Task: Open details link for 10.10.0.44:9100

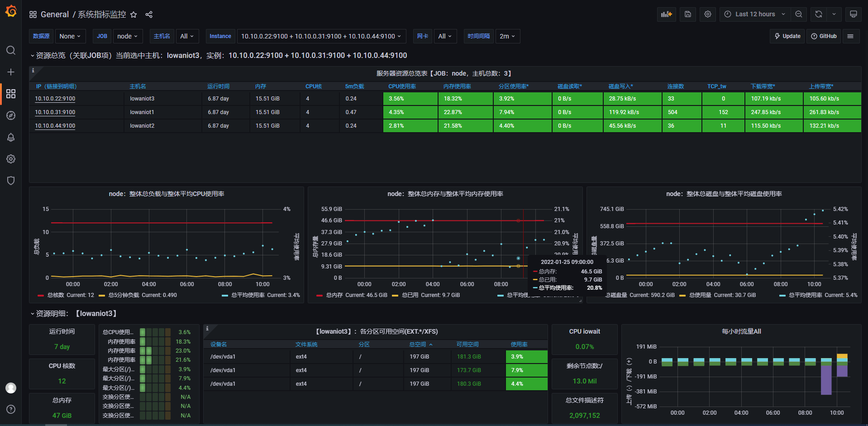Action: [x=55, y=126]
